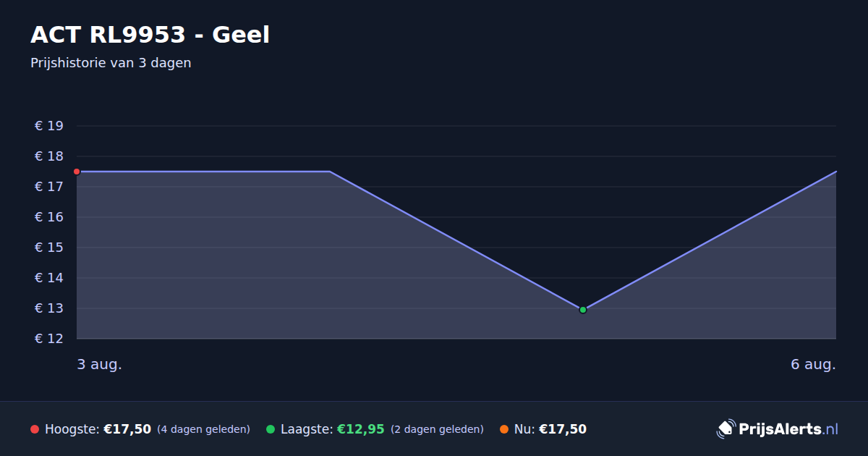Screen dimensions: 868x456
Task: Open the PrijsAlerts.nl link
Action: pyautogui.click(x=778, y=429)
